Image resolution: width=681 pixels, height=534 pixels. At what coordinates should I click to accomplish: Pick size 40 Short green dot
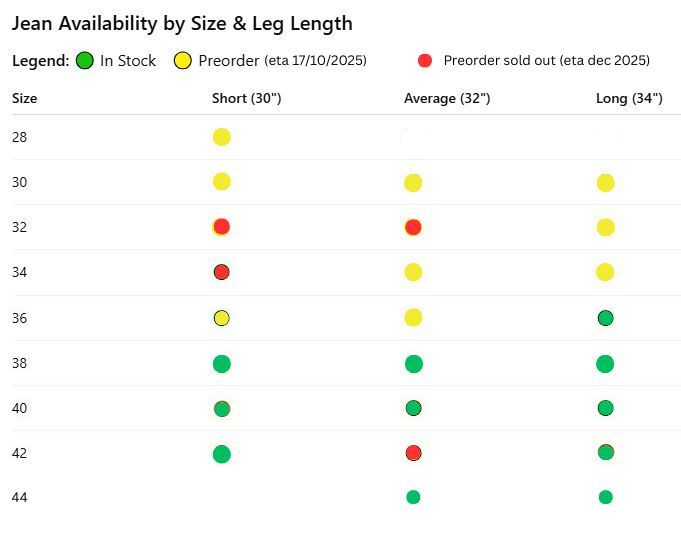coord(222,408)
